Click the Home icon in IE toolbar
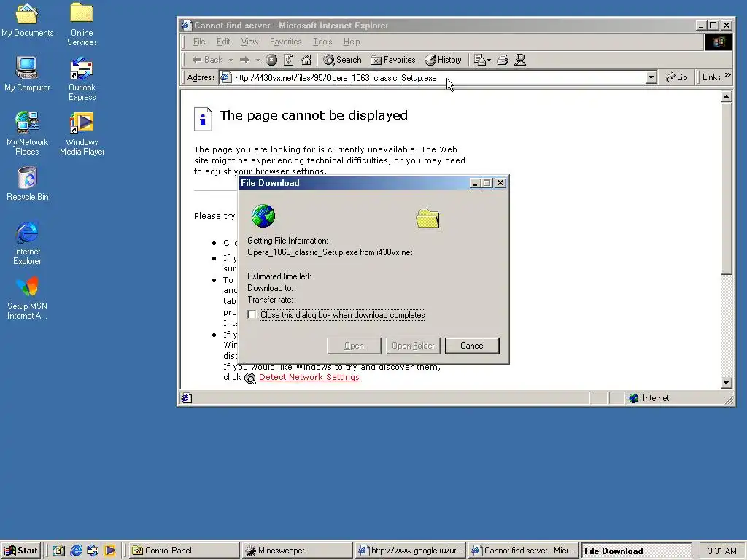Screen dimensions: 747x560 coord(306,60)
